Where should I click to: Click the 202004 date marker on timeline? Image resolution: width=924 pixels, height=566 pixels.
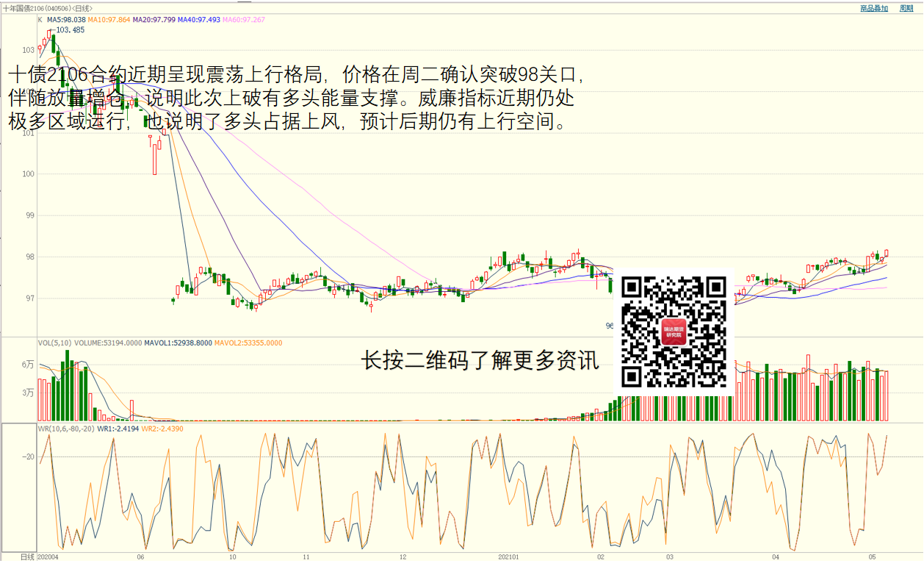[x=48, y=557]
